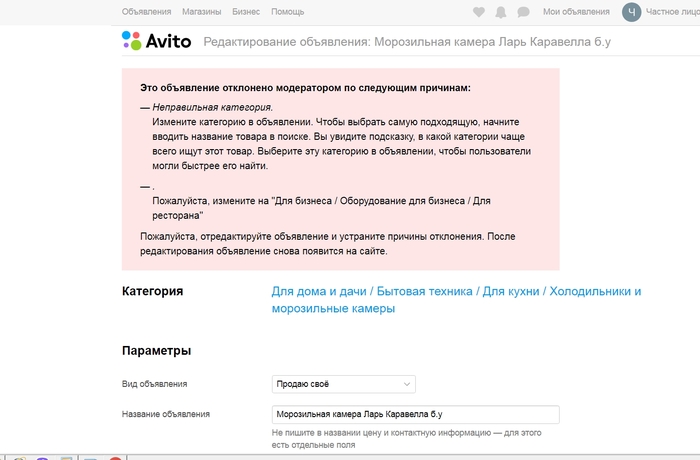Click the Помощь help link

[x=287, y=12]
